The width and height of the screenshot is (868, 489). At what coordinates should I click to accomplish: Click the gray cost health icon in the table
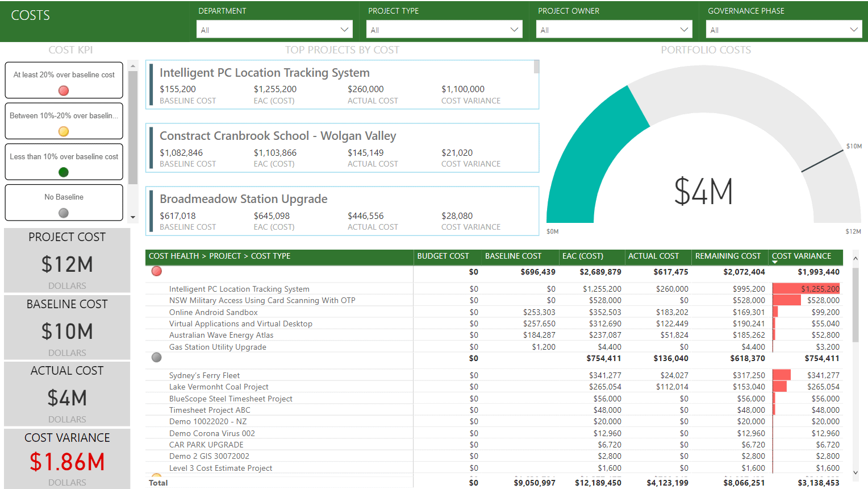156,358
